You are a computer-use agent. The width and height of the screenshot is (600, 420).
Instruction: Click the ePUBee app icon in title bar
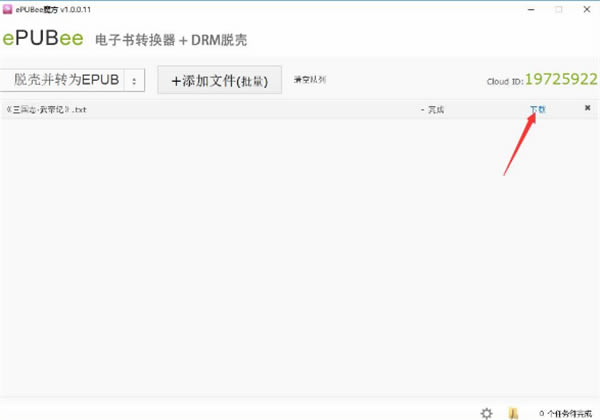7,9
